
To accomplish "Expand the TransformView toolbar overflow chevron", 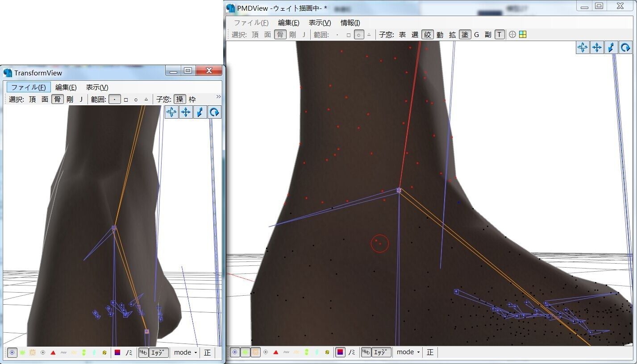I will click(x=218, y=97).
